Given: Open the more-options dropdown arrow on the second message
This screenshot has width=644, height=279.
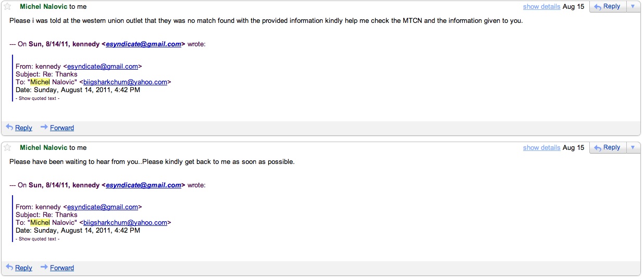Looking at the screenshot, I should click(x=633, y=148).
